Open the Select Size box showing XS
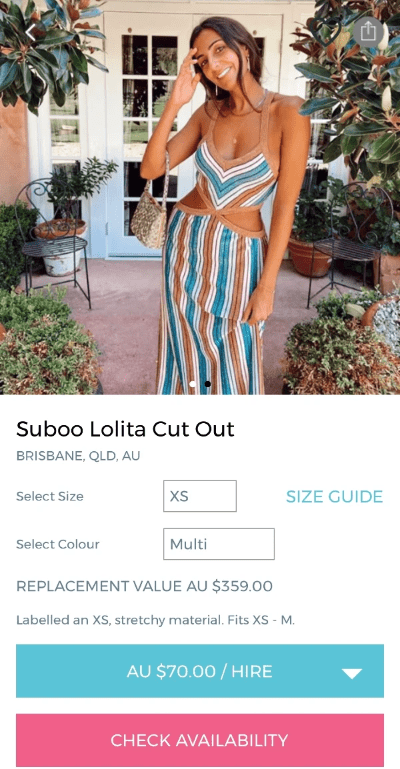Image resolution: width=400 pixels, height=769 pixels. coord(200,496)
